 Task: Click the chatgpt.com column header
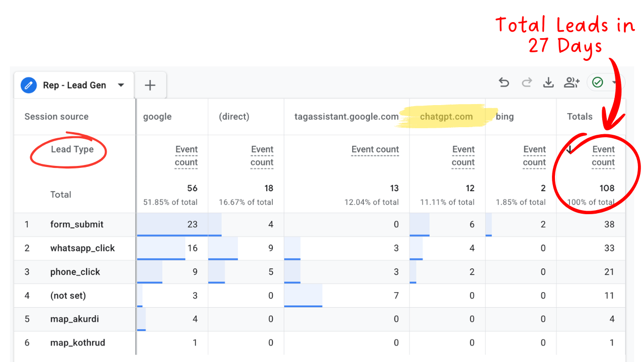click(x=446, y=117)
